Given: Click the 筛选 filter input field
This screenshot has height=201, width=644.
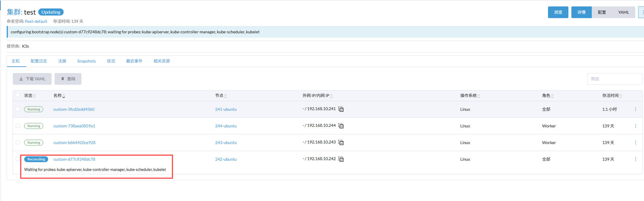Looking at the screenshot, I should tap(614, 79).
